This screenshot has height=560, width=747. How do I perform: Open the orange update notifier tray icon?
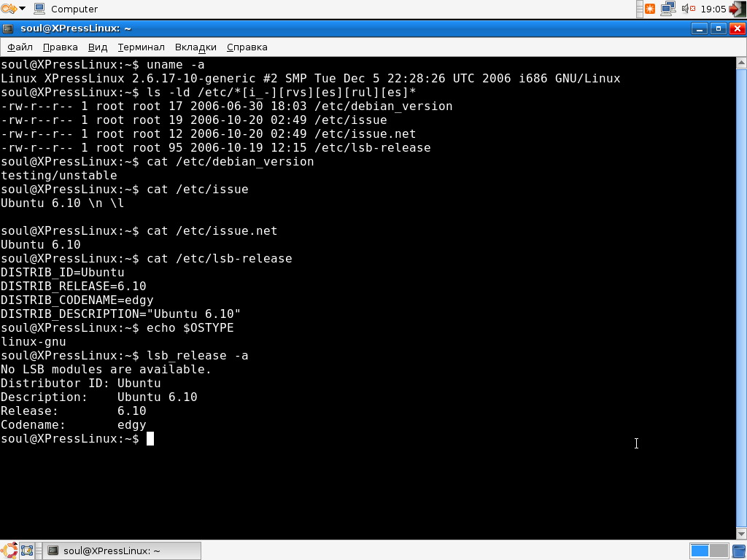click(x=650, y=9)
